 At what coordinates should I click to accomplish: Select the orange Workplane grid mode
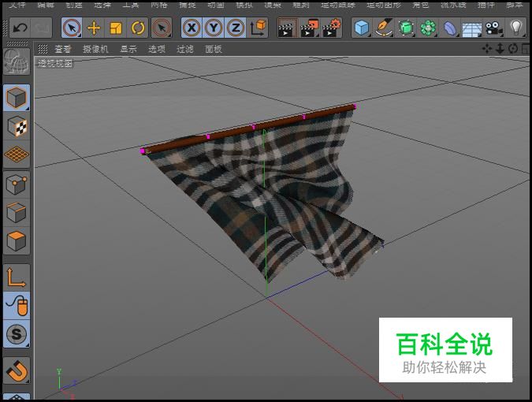pos(17,154)
